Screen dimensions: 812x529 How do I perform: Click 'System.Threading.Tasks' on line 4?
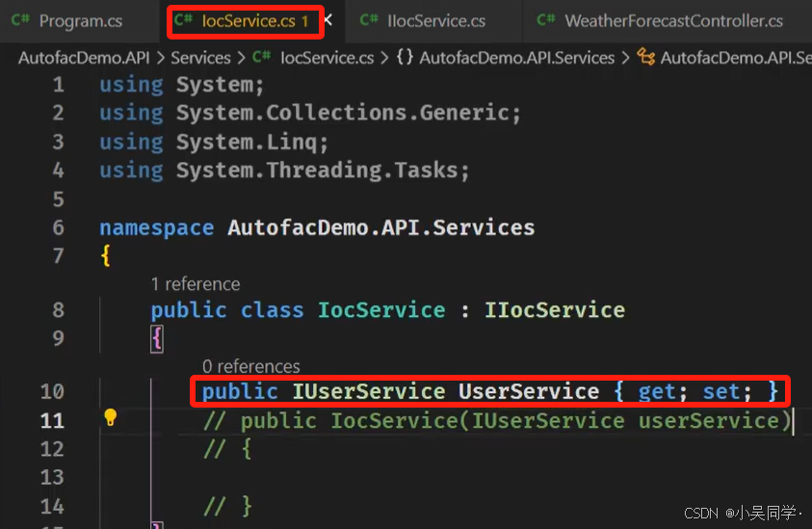[x=317, y=170]
